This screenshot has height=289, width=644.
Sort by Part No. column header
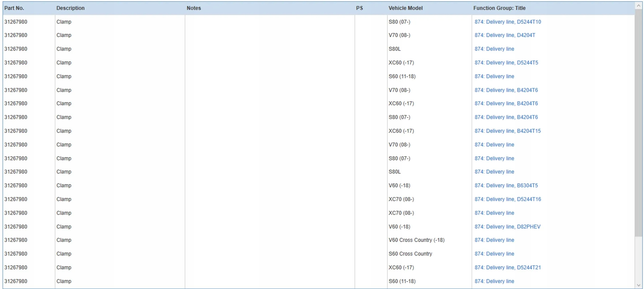coord(14,8)
